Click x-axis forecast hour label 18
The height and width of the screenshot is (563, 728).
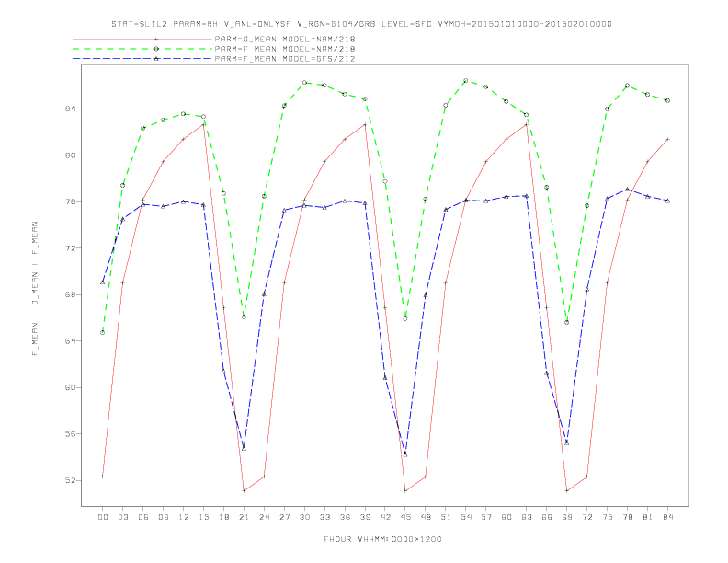click(223, 517)
